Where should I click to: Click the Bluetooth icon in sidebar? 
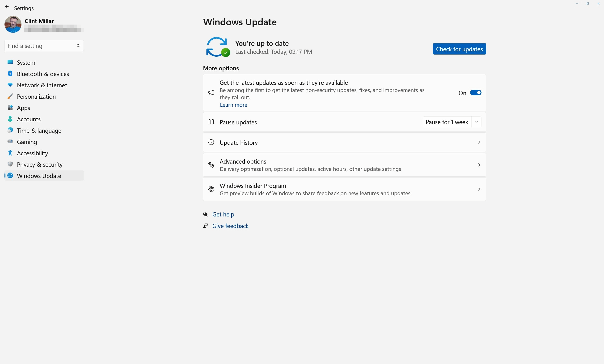tap(10, 74)
